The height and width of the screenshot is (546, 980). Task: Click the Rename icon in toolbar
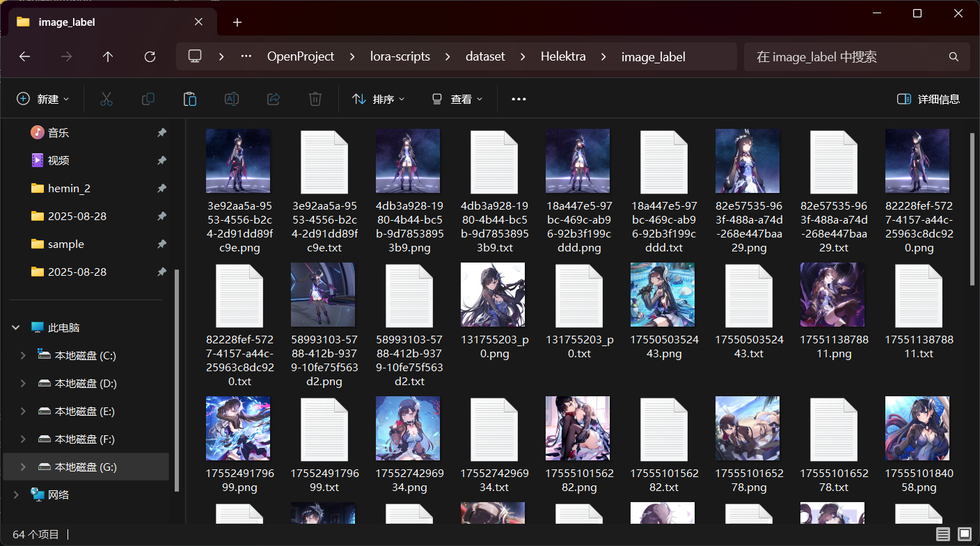(231, 99)
